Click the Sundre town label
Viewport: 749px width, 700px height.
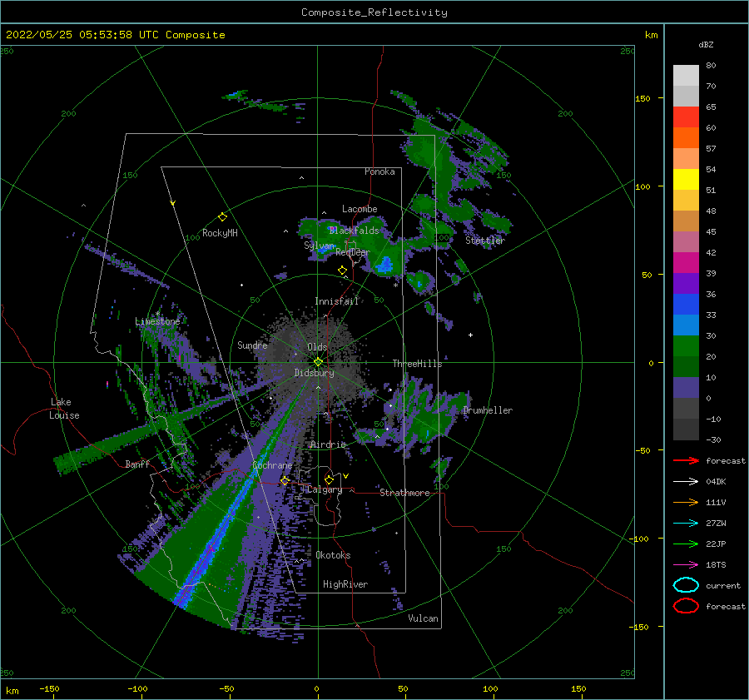point(252,345)
